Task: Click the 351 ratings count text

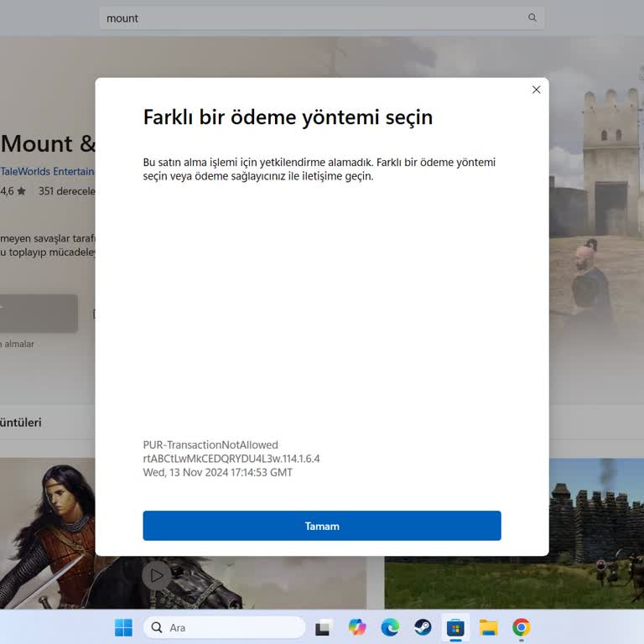Action: click(x=66, y=191)
